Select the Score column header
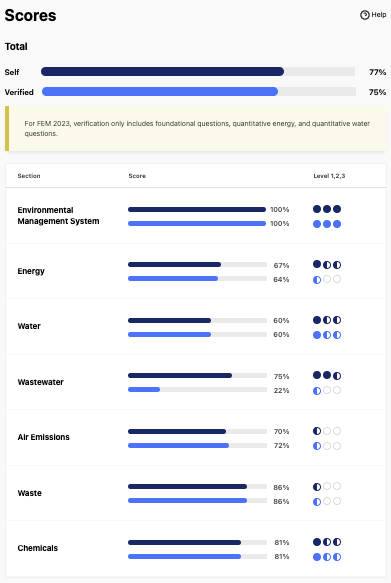 coord(137,176)
